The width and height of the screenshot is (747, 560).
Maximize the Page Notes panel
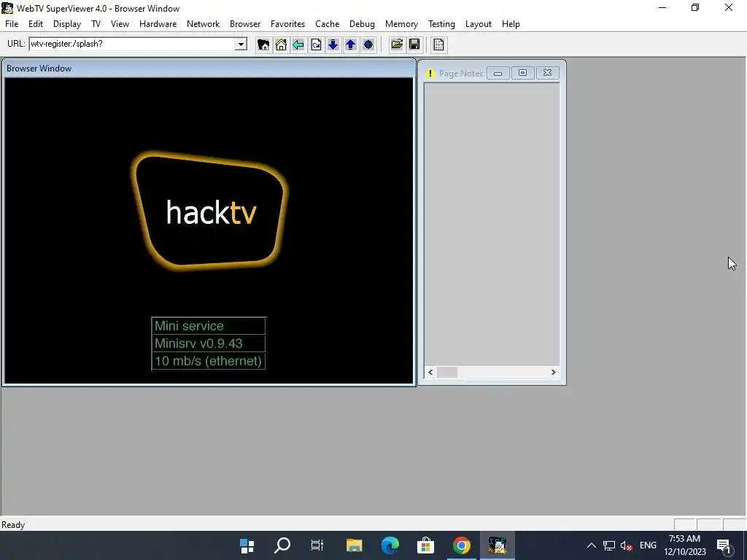click(522, 73)
